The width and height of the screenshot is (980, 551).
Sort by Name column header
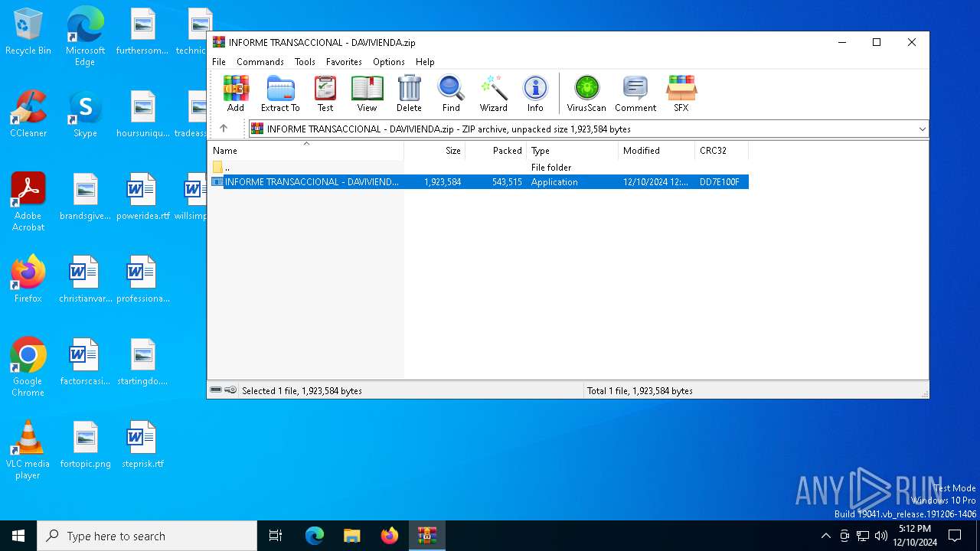(x=305, y=151)
